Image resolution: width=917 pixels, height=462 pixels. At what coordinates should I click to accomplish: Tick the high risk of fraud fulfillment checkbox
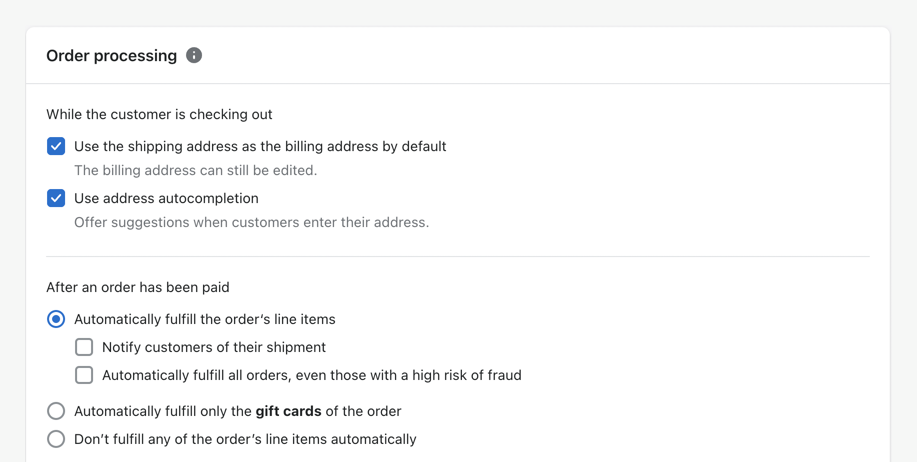[84, 375]
